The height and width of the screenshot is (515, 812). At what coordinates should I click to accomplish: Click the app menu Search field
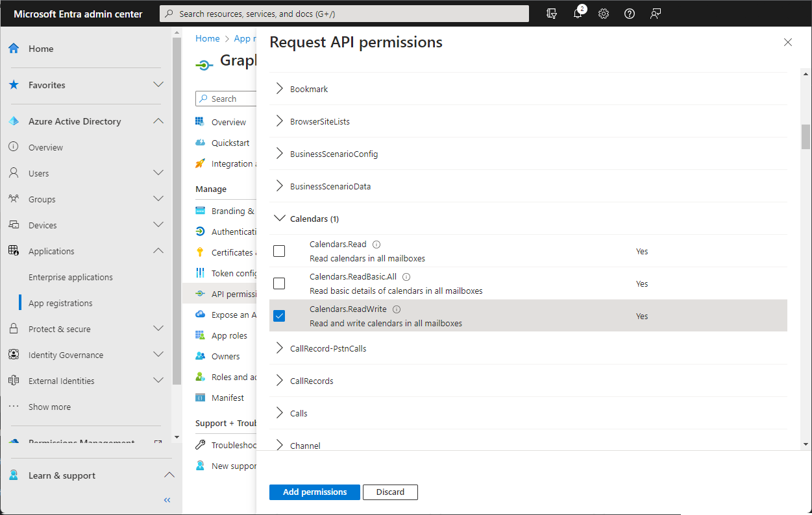[226, 99]
